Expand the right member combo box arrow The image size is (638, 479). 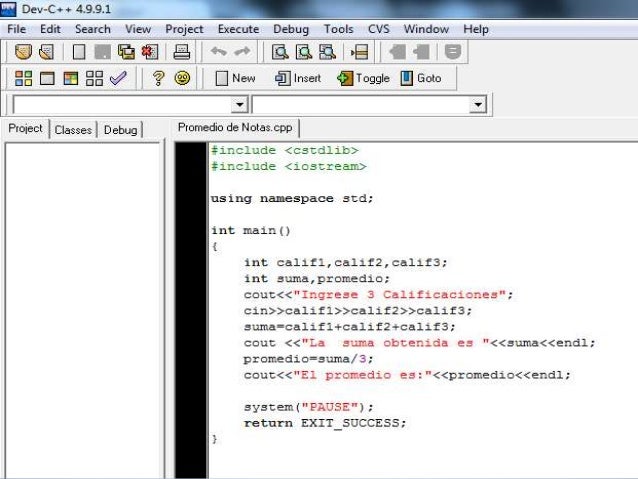478,105
